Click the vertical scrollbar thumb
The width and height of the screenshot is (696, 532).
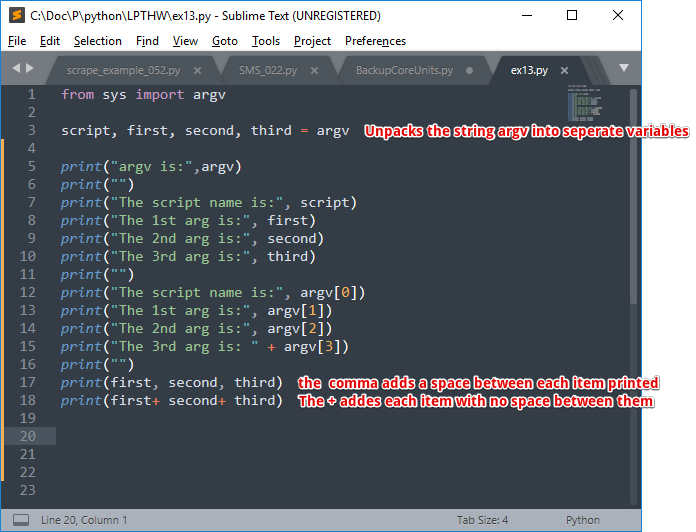(x=633, y=196)
